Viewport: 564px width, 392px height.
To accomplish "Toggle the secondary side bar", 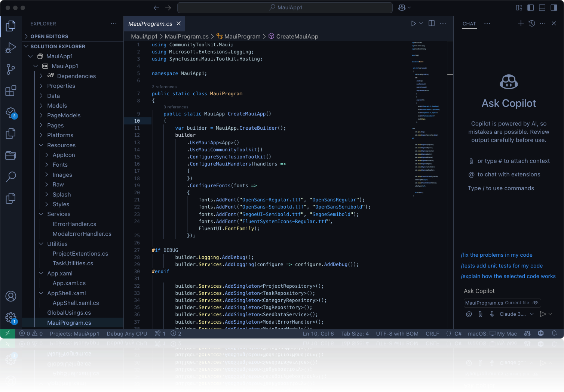I will (x=554, y=7).
